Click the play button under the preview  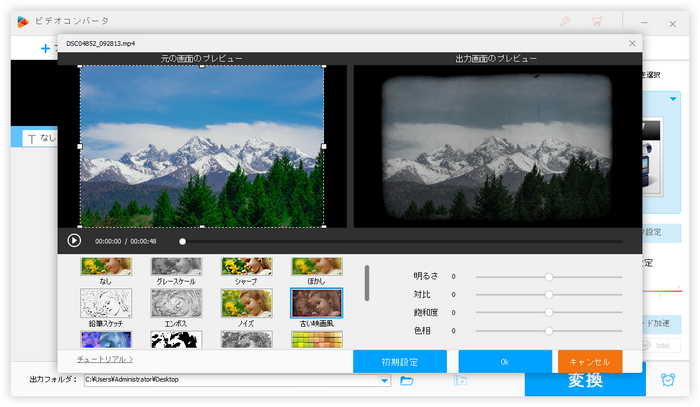coord(74,240)
